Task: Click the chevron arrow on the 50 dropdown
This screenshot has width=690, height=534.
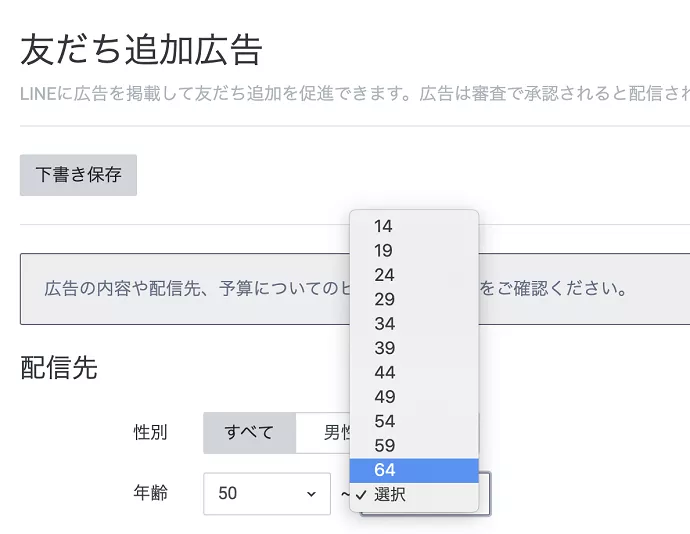Action: point(311,494)
